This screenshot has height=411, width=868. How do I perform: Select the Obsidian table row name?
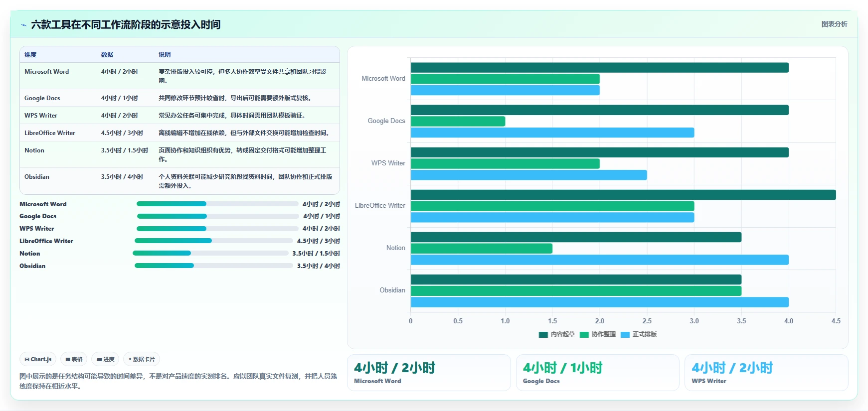pos(37,177)
